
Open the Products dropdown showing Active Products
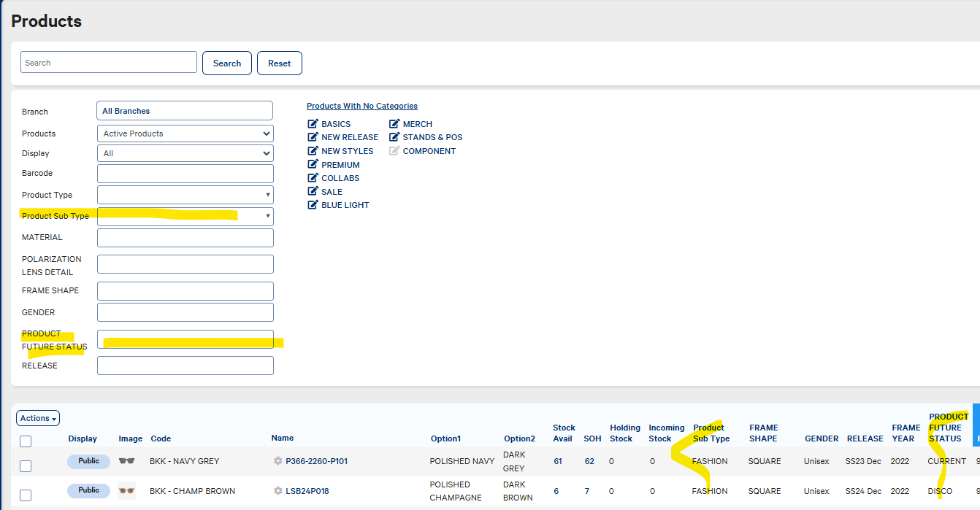(185, 134)
